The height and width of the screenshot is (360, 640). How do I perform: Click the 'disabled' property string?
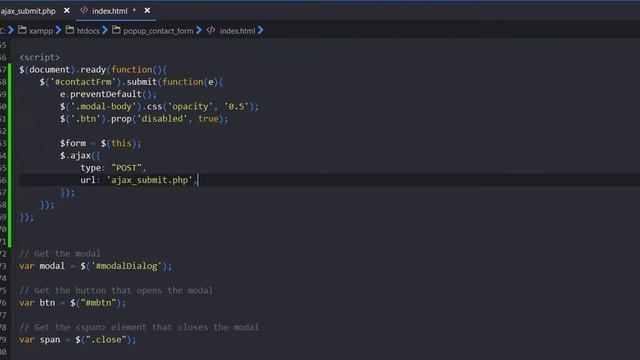tap(162, 119)
